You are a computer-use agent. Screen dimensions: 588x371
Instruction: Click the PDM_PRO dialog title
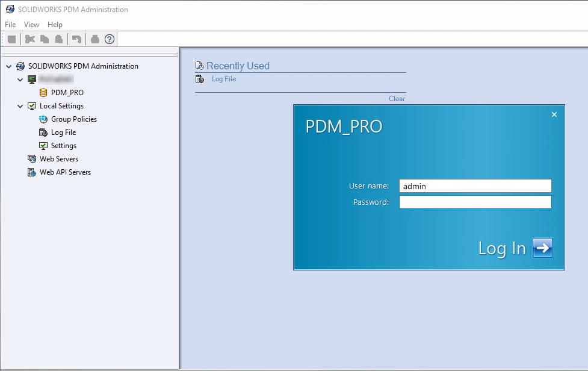(344, 127)
